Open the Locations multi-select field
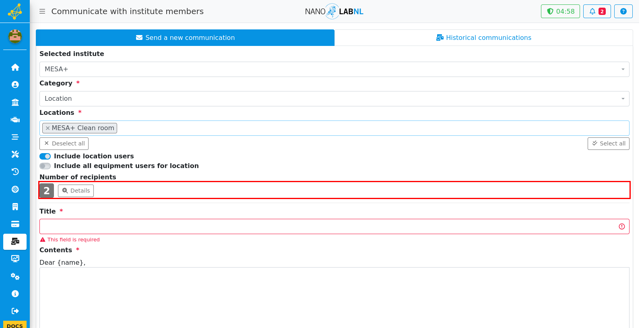The image size is (644, 328). click(x=334, y=128)
